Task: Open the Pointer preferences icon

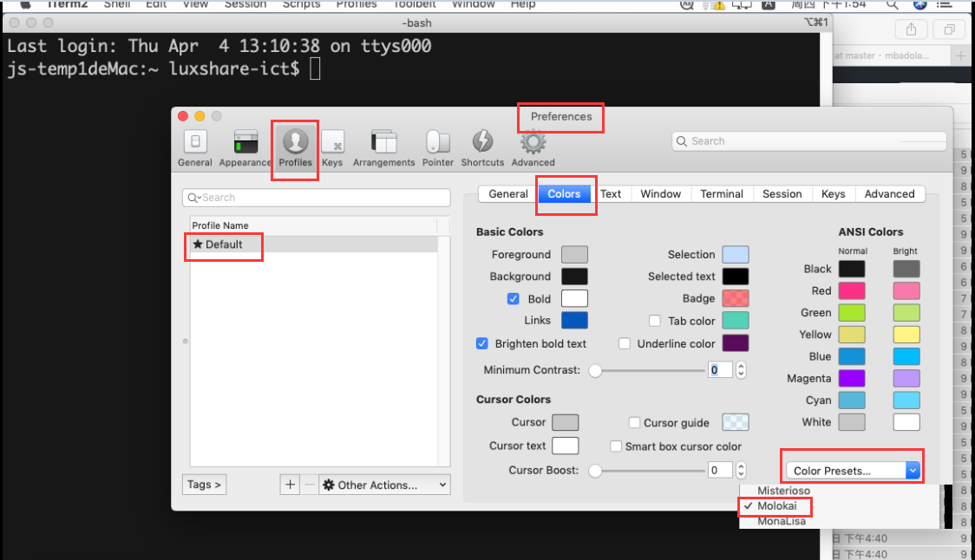Action: (x=438, y=148)
